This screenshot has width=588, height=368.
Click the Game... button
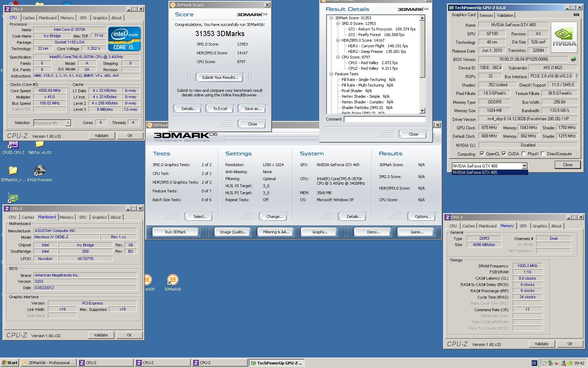416,232
